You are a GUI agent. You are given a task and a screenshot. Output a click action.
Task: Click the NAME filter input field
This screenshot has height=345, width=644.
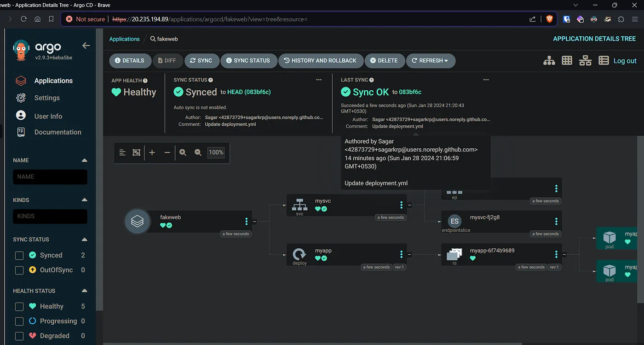50,177
